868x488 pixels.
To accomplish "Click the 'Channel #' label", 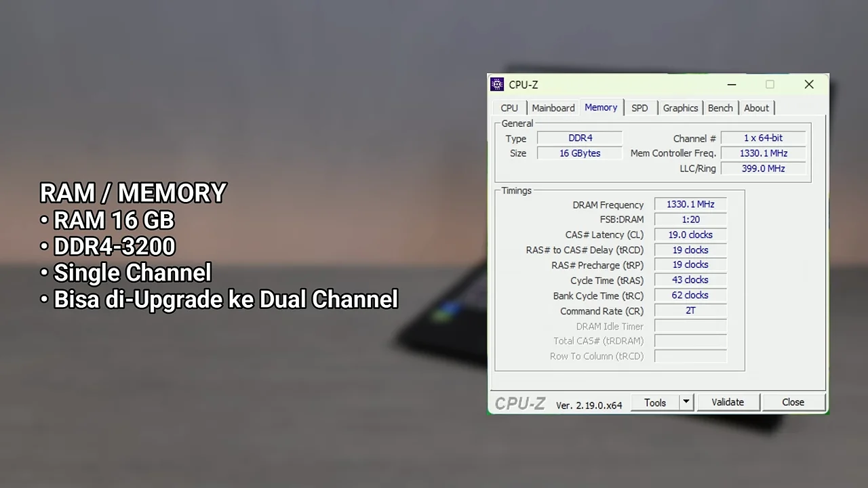I will (x=694, y=138).
